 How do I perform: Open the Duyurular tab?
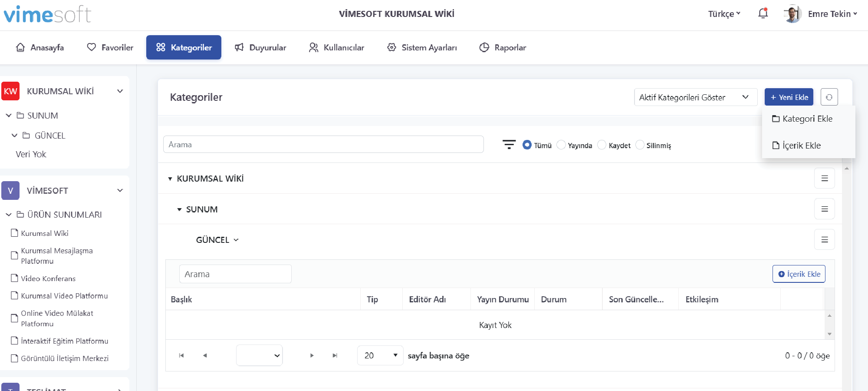tap(260, 47)
